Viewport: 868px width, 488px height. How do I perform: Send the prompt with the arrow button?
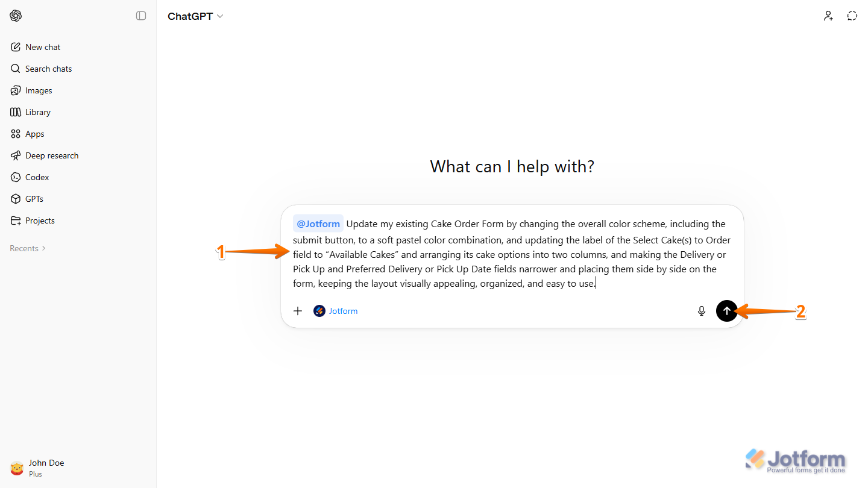tap(727, 311)
